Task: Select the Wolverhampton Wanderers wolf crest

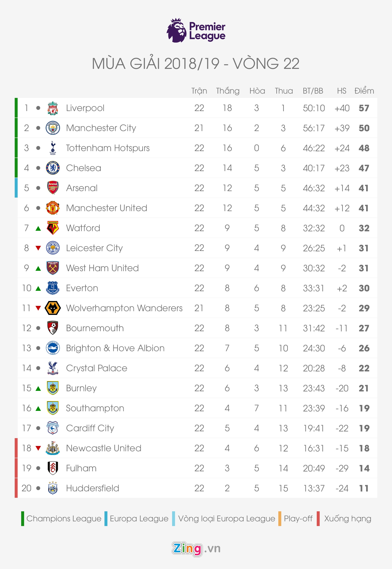Action: [53, 308]
